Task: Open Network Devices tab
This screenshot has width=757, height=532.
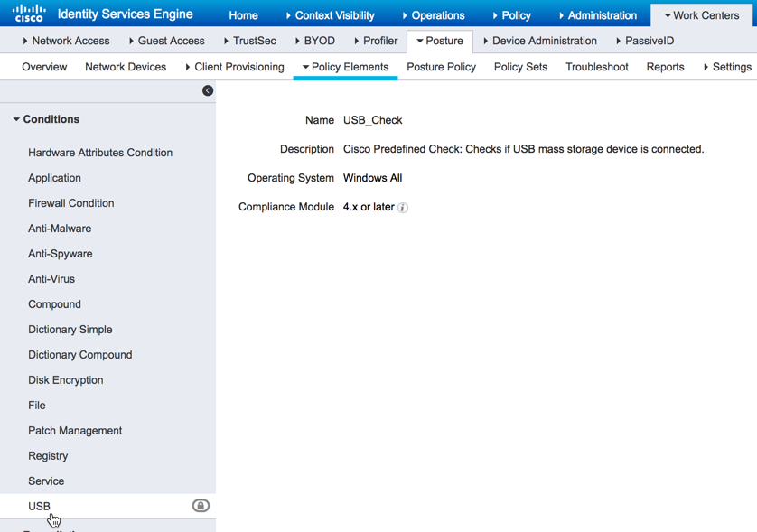Action: coord(126,67)
